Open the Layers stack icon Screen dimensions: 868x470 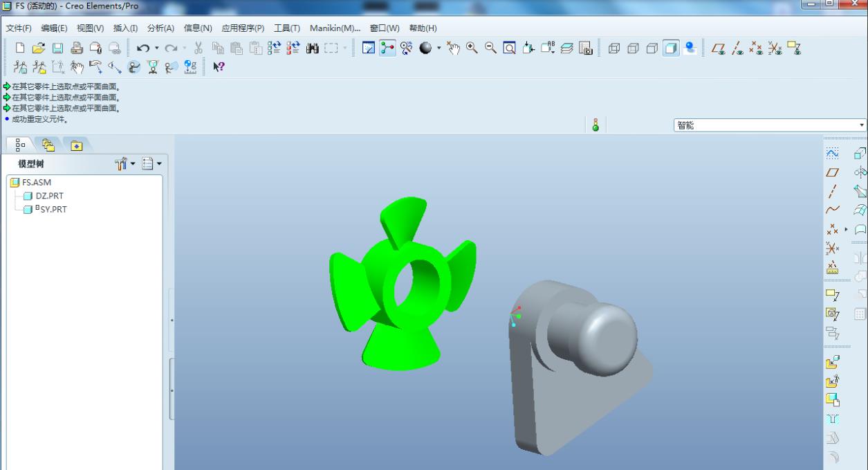(566, 48)
